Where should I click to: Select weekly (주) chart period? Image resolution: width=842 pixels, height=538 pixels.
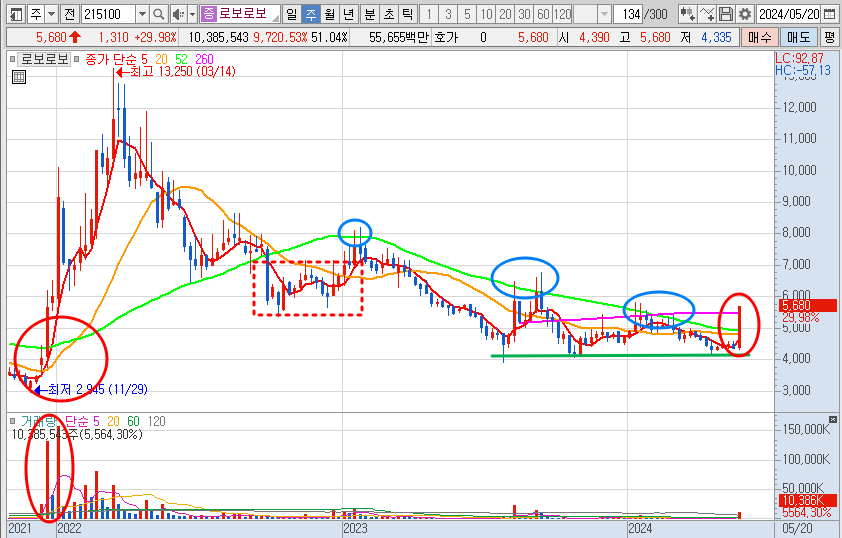(x=311, y=14)
